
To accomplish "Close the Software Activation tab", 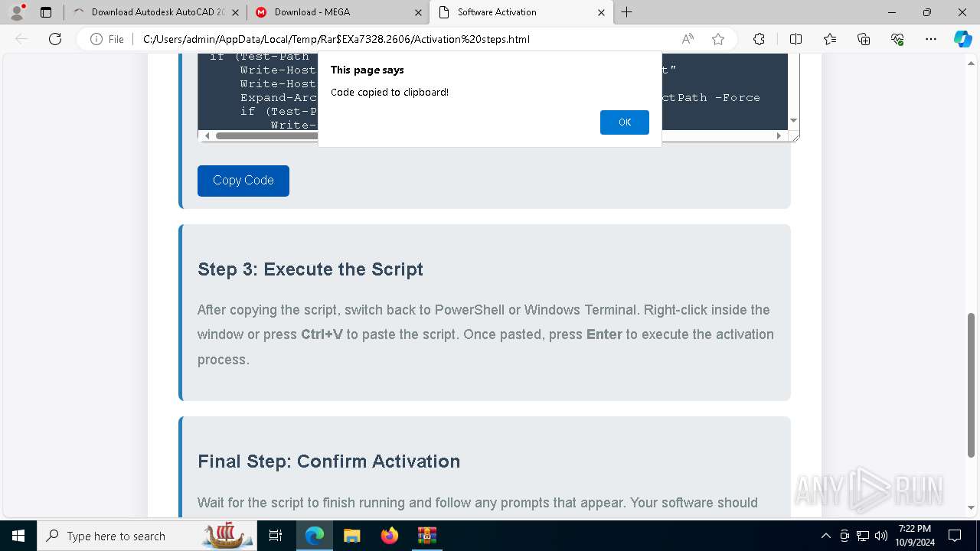I will click(x=601, y=12).
